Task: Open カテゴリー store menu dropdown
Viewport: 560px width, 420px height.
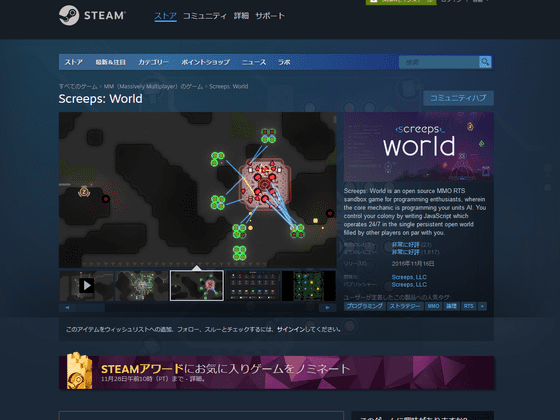Action: point(153,62)
